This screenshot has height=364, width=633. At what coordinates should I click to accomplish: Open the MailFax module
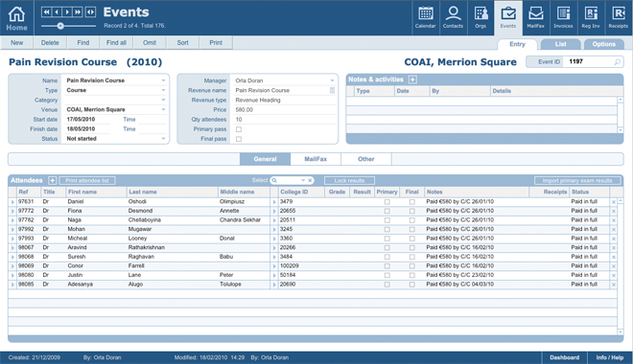(536, 17)
